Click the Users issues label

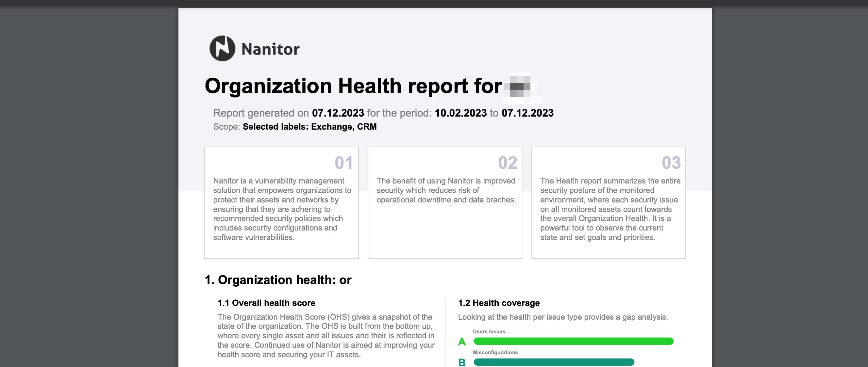(x=489, y=332)
